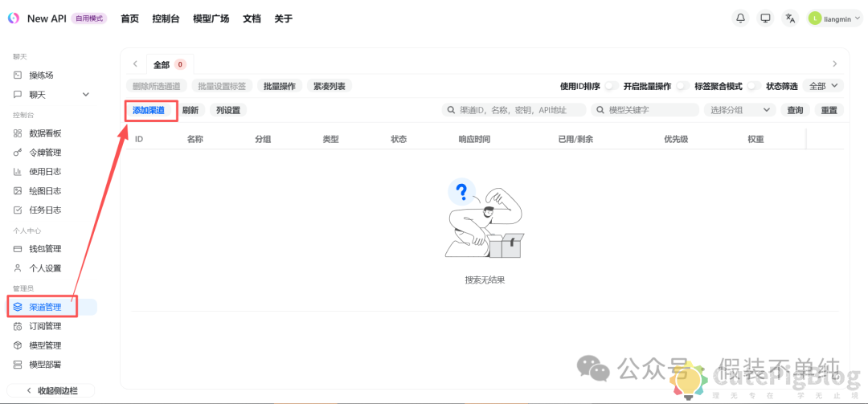Expand the 聊天 sidebar submenu chevron
This screenshot has height=404, width=868.
[86, 95]
